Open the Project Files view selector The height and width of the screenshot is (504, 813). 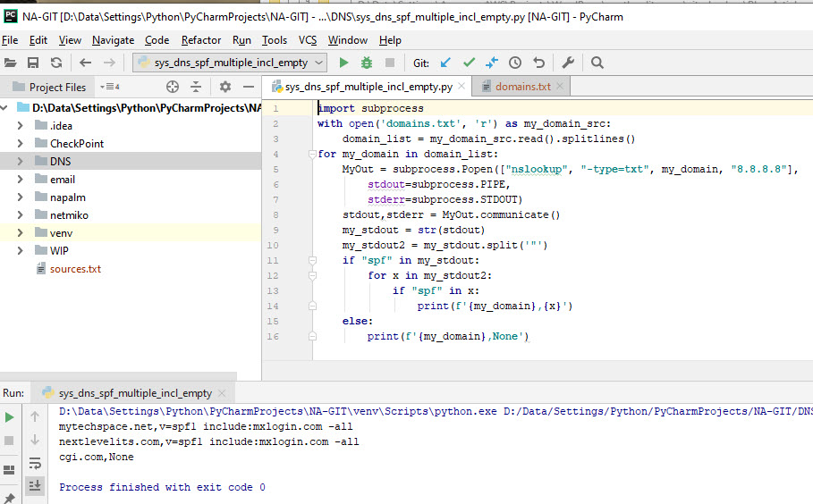click(x=110, y=87)
